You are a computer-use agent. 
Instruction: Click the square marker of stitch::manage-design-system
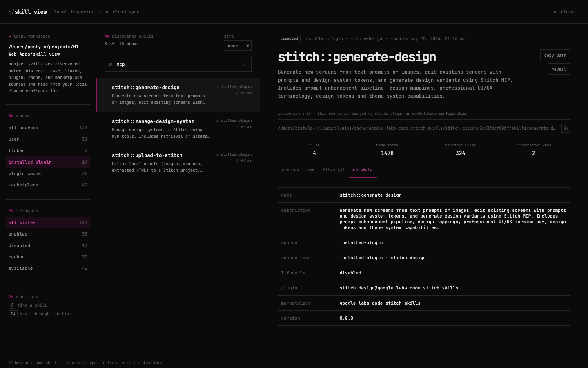(106, 121)
